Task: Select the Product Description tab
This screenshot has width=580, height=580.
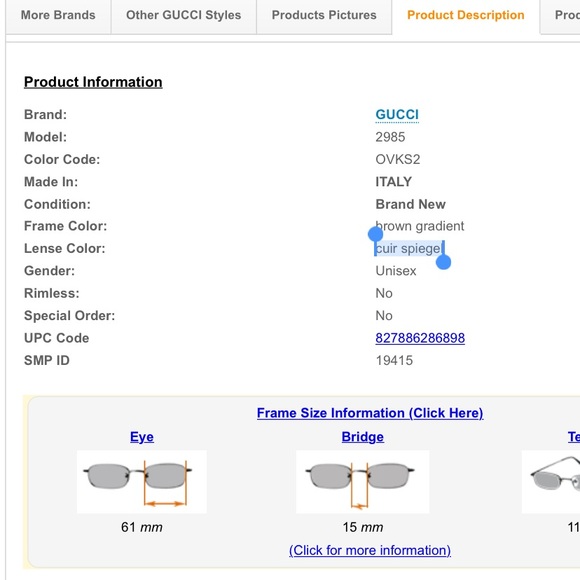Action: tap(466, 16)
